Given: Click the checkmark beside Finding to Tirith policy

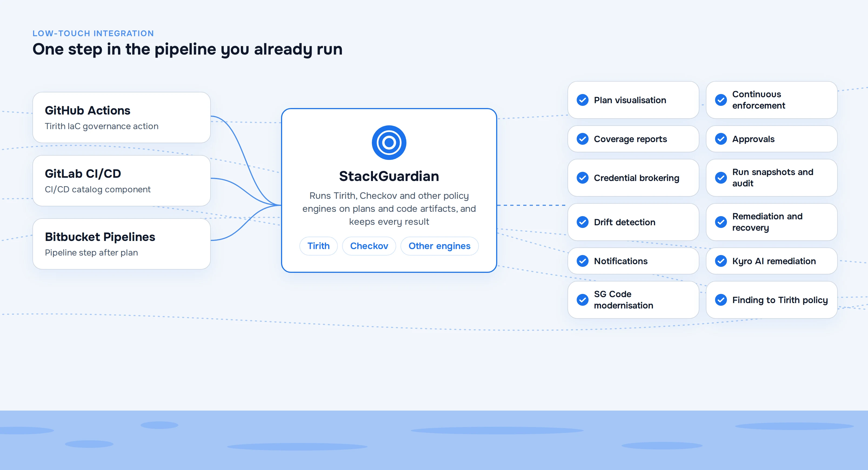Looking at the screenshot, I should (x=721, y=300).
